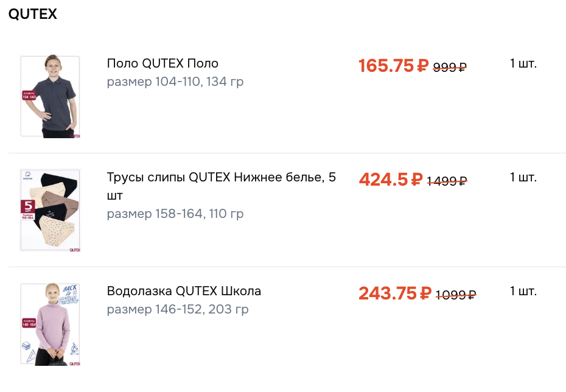Viewport: 566px width, 392px height.
Task: Click the 243.75 ₽ sale price
Action: point(395,293)
